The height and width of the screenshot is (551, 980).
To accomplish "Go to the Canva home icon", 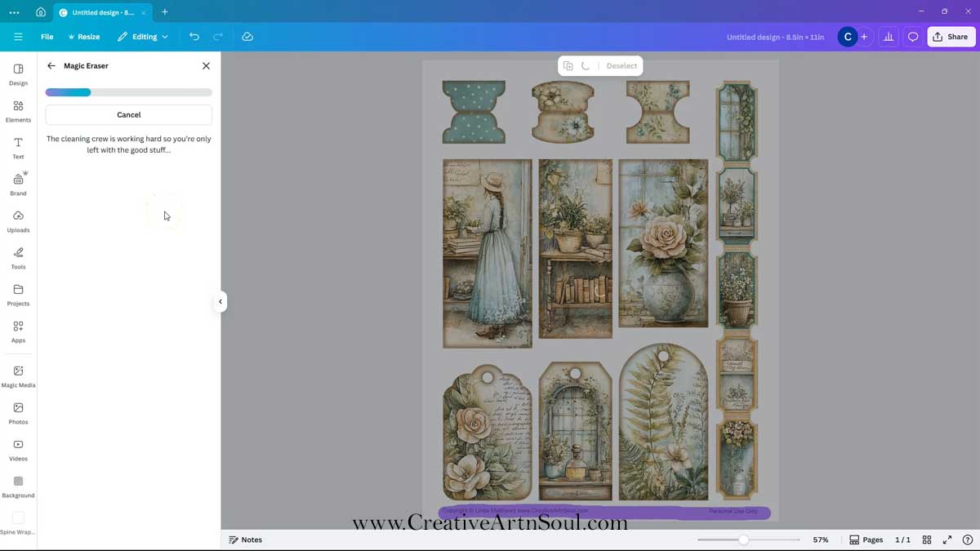I will click(x=41, y=12).
